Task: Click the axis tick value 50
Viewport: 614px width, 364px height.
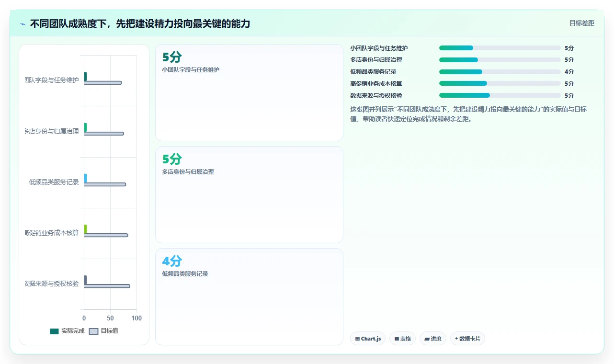Action: 110,318
